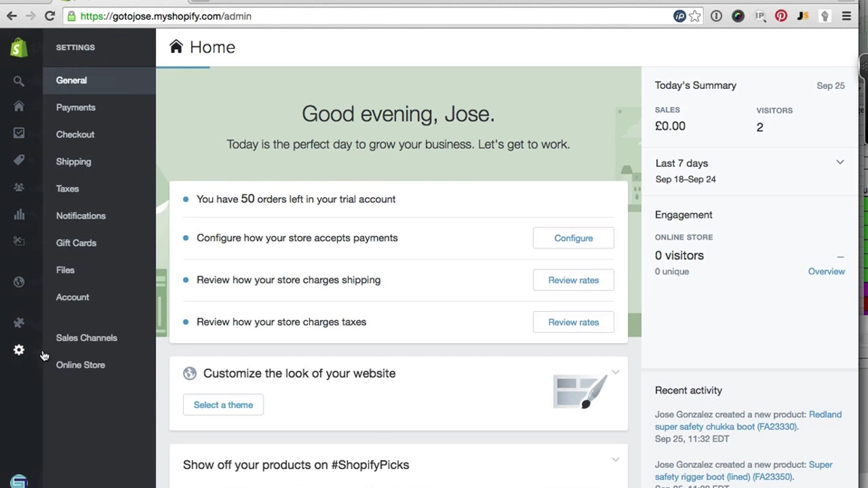868x488 pixels.
Task: Expand the Last 7 days dropdown
Action: click(x=840, y=163)
